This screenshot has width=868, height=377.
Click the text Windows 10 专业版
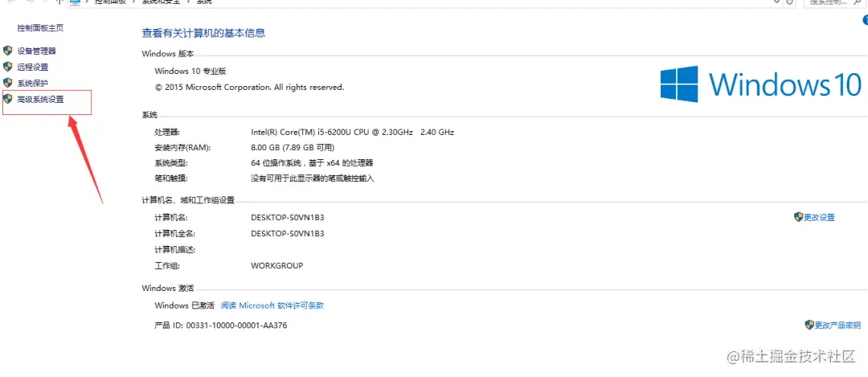pyautogui.click(x=190, y=71)
